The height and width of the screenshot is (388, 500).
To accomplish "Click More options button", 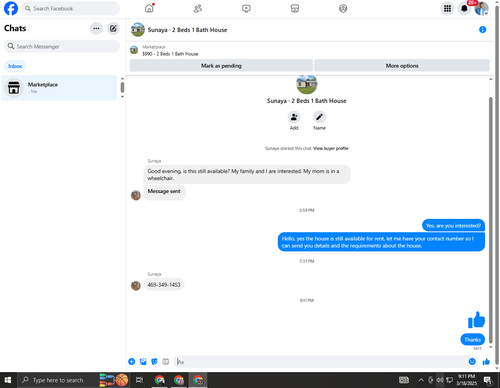I will coord(402,66).
